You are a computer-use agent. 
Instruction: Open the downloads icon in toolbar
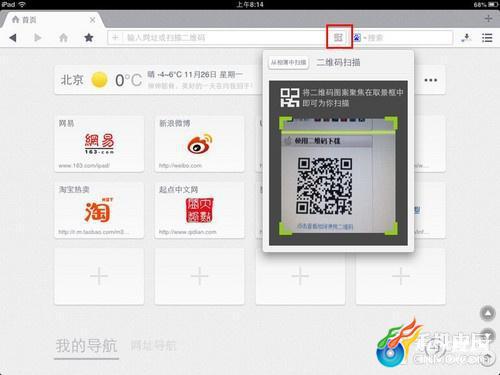point(466,38)
